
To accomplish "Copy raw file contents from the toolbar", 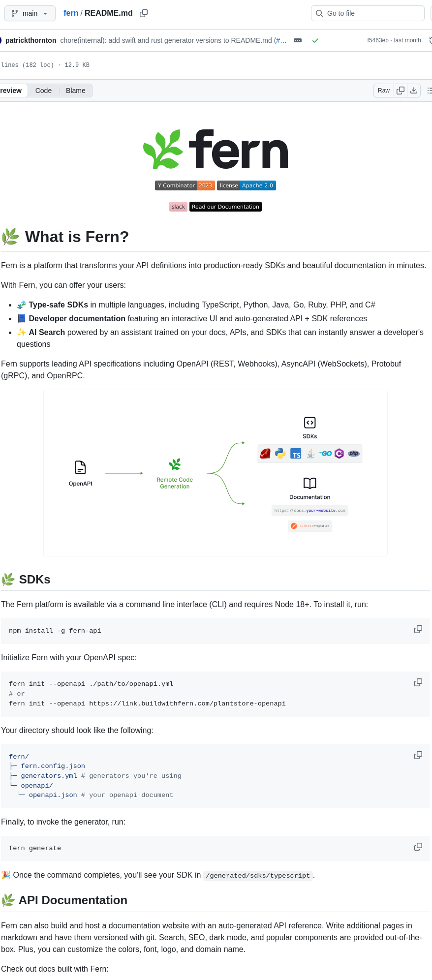I will pyautogui.click(x=400, y=91).
